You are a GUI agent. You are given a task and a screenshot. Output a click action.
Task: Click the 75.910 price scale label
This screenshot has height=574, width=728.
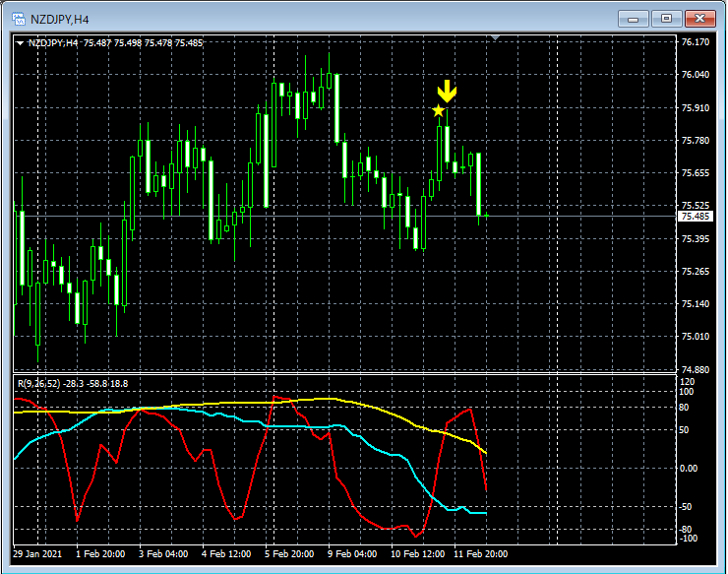click(x=695, y=108)
